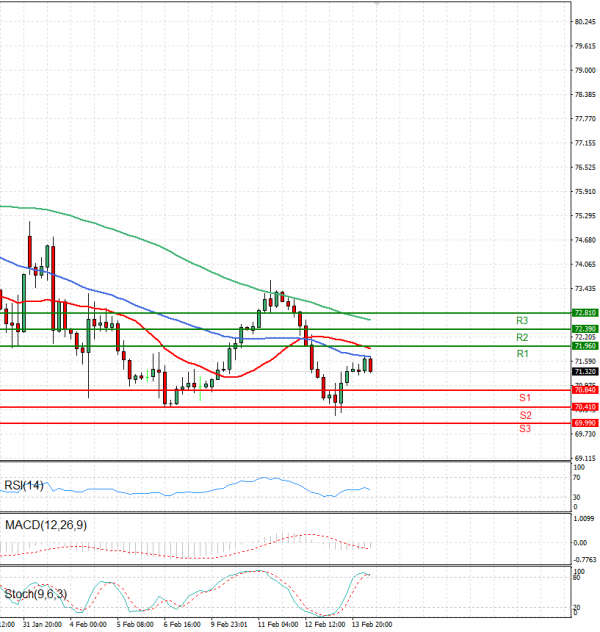600x632 pixels.
Task: Click the 31 Jan 20:00 time label
Action: [x=42, y=624]
